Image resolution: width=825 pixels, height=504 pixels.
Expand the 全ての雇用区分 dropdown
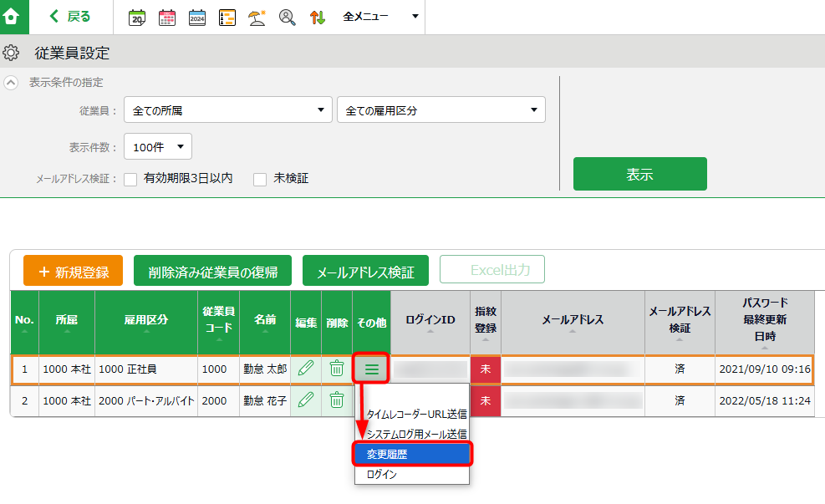coord(441,109)
